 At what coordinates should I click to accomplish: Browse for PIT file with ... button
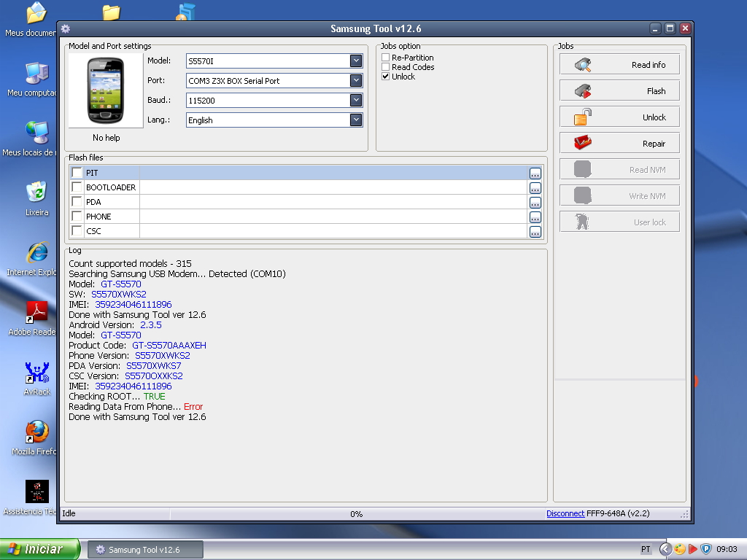(535, 174)
